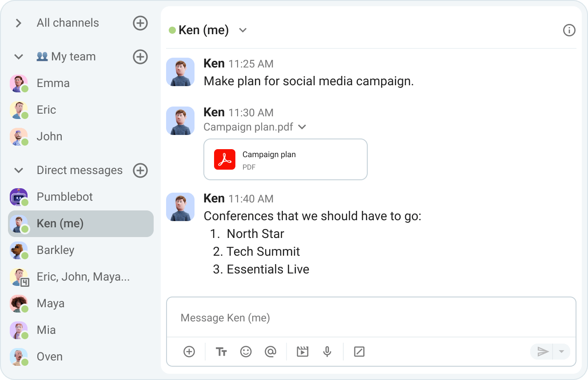Image resolution: width=588 pixels, height=380 pixels.
Task: Create a new direct message using its plus button
Action: 140,170
